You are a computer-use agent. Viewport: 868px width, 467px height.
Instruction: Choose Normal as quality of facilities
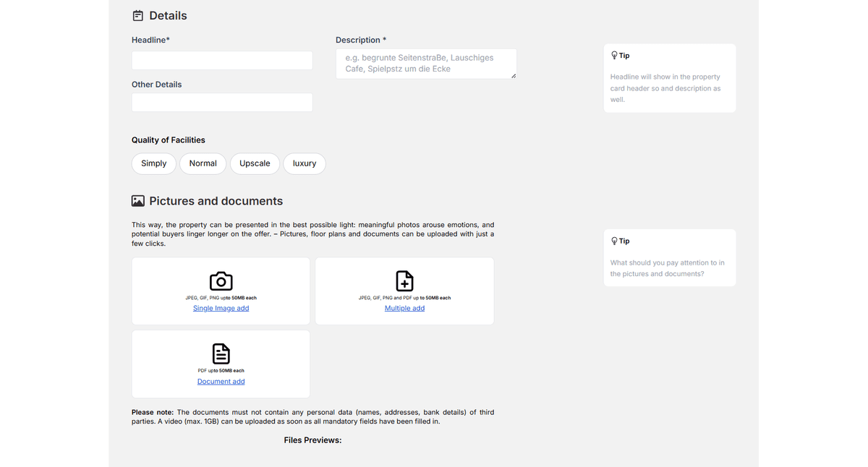pyautogui.click(x=203, y=163)
